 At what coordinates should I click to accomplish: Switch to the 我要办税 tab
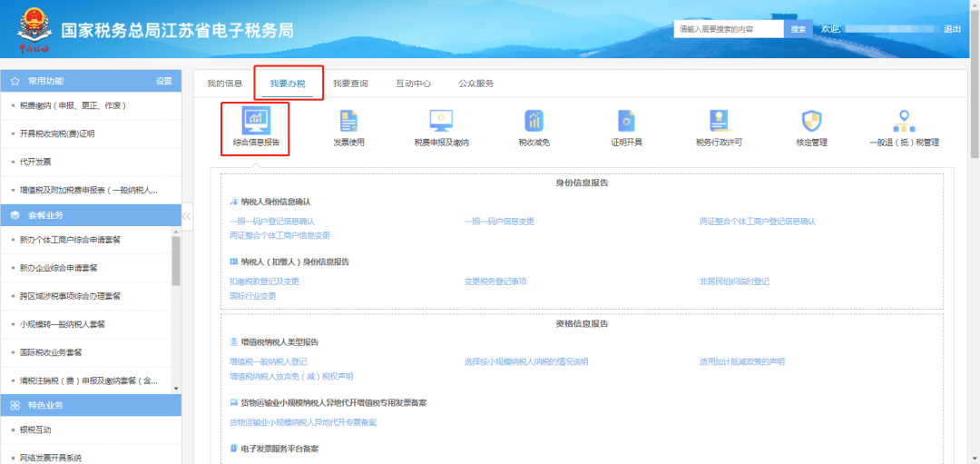288,84
